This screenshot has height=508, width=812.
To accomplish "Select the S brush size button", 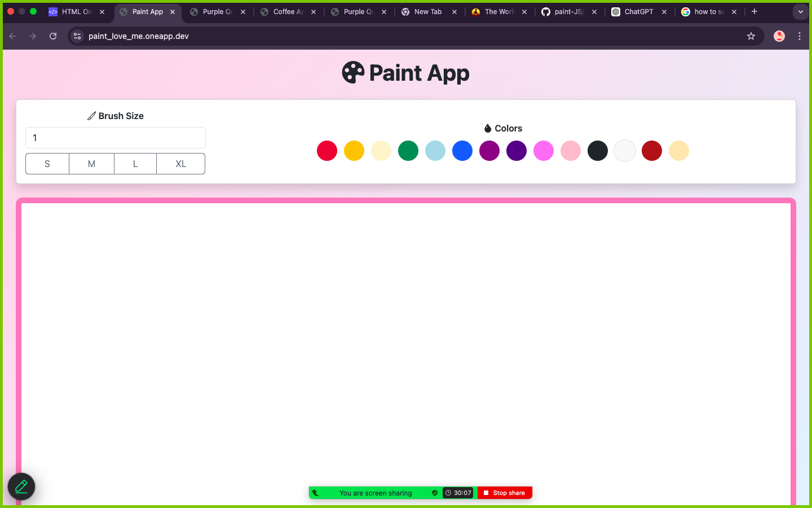I will (47, 164).
